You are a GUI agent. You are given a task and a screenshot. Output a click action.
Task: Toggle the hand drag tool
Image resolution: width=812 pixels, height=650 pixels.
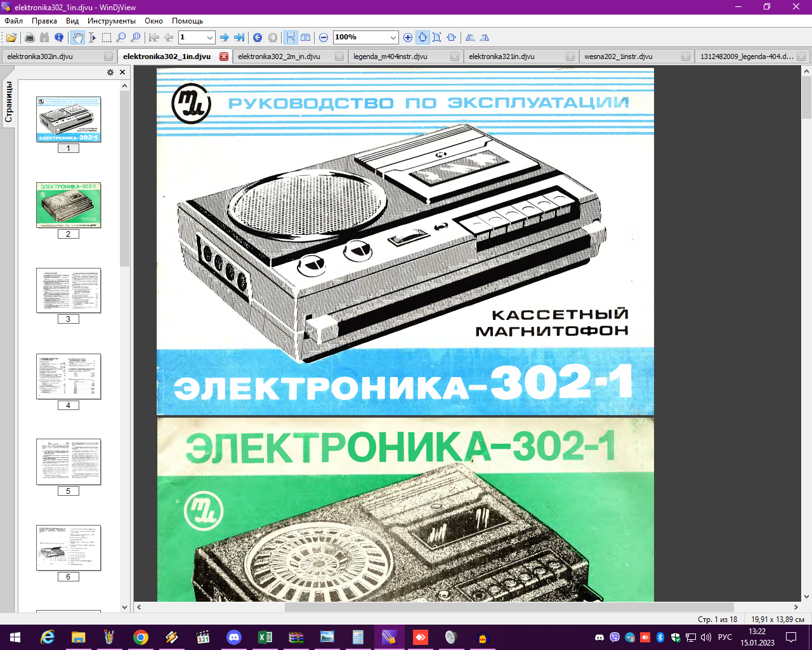pos(77,37)
